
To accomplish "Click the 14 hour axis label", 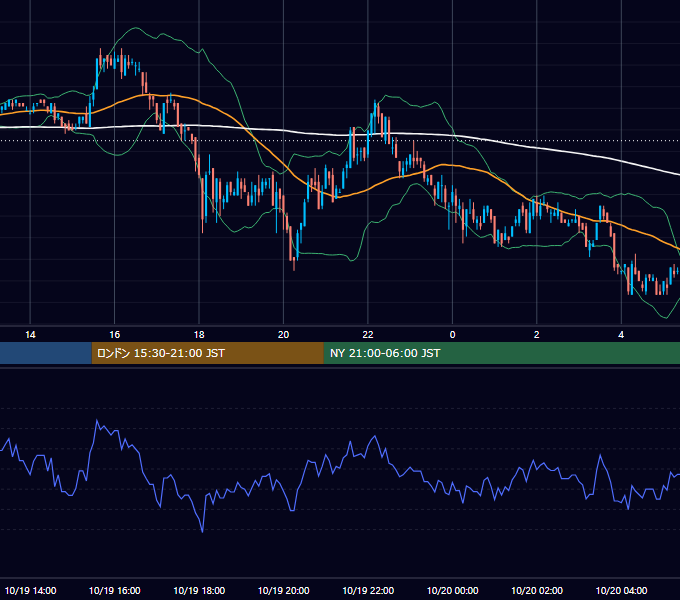I will [30, 335].
